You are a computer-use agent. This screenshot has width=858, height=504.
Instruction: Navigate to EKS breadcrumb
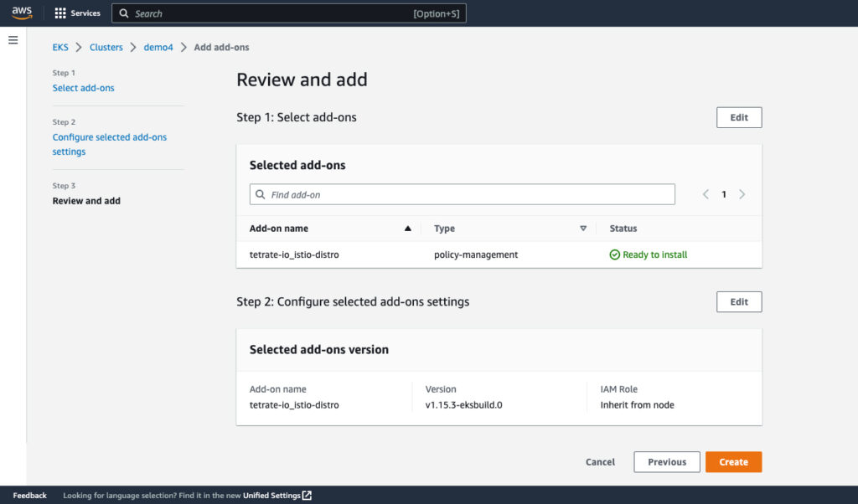point(60,48)
